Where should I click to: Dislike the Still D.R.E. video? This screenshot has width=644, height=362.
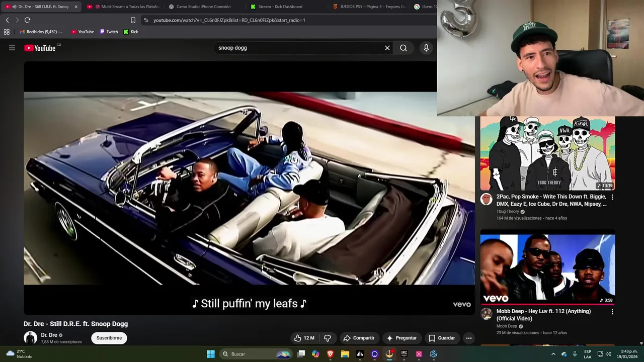pyautogui.click(x=328, y=338)
